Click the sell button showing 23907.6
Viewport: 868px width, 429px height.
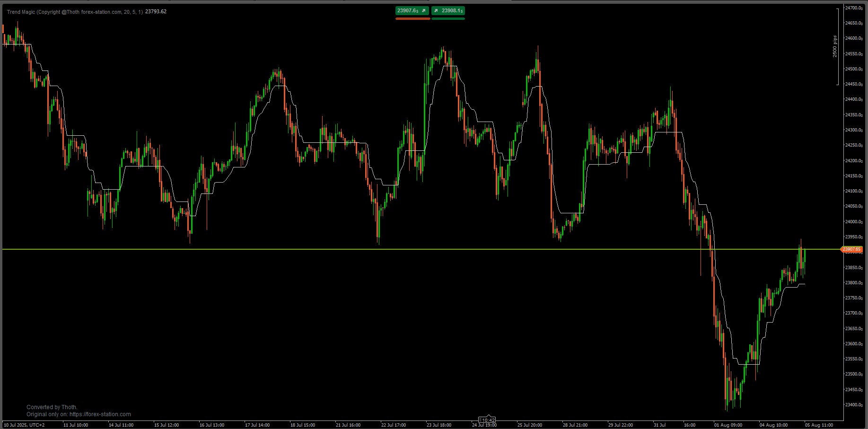[x=412, y=10]
